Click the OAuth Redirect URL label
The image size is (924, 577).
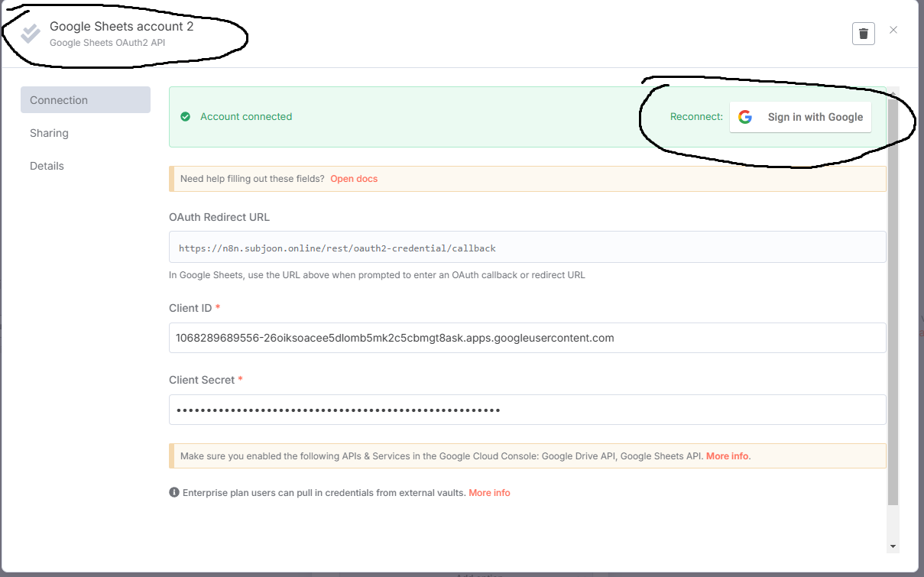[219, 217]
